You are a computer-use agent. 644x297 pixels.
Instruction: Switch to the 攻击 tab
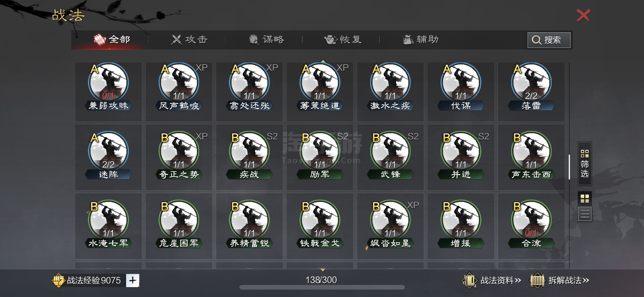[x=189, y=40]
